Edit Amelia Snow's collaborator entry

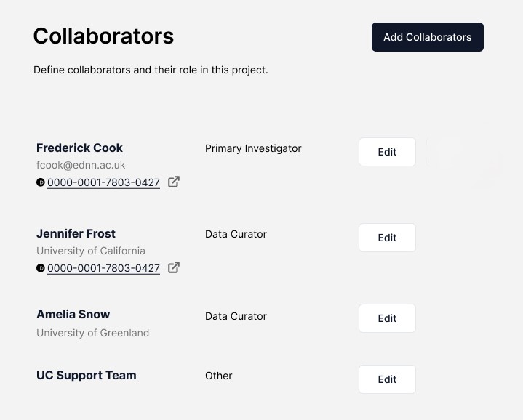pyautogui.click(x=387, y=318)
